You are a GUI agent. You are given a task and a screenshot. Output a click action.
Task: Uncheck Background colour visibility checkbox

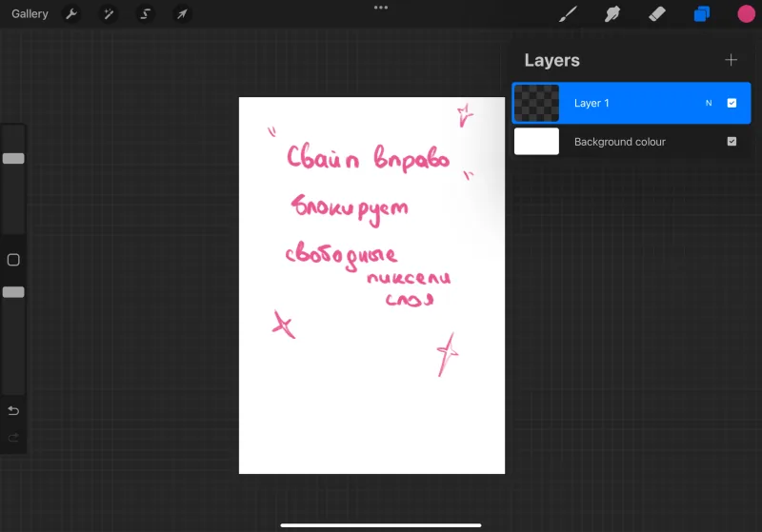click(x=732, y=141)
